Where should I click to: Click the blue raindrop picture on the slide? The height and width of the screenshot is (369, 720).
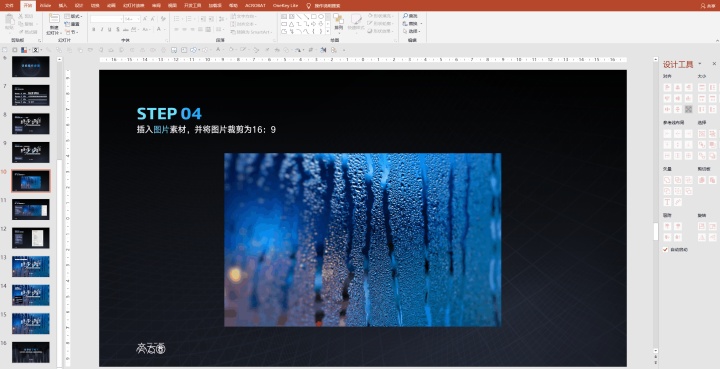tap(362, 240)
